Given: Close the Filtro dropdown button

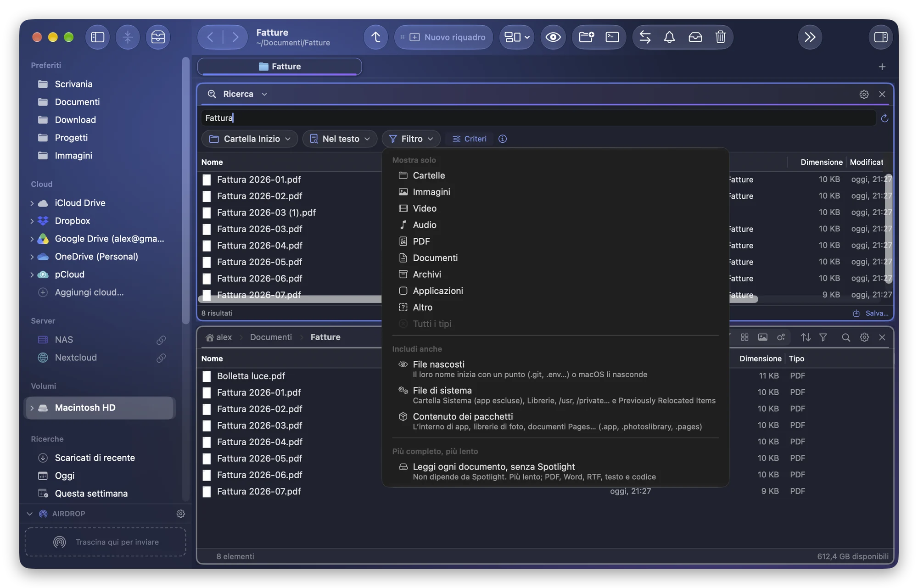Looking at the screenshot, I should [411, 139].
